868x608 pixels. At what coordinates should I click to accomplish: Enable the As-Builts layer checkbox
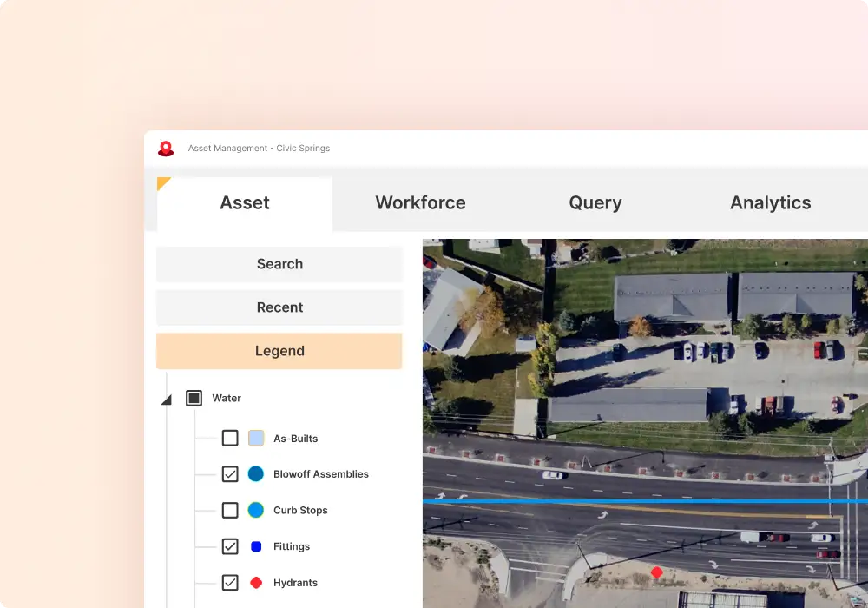[x=230, y=438]
